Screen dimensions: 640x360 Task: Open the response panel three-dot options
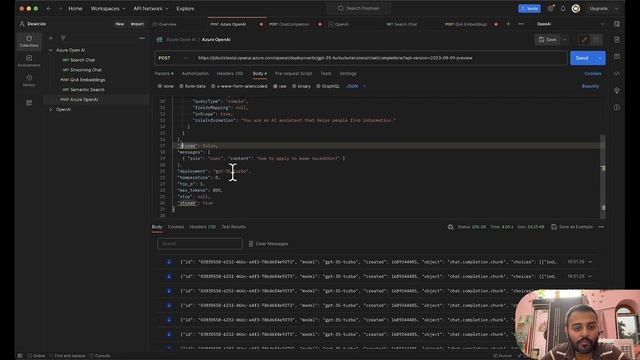pos(601,227)
